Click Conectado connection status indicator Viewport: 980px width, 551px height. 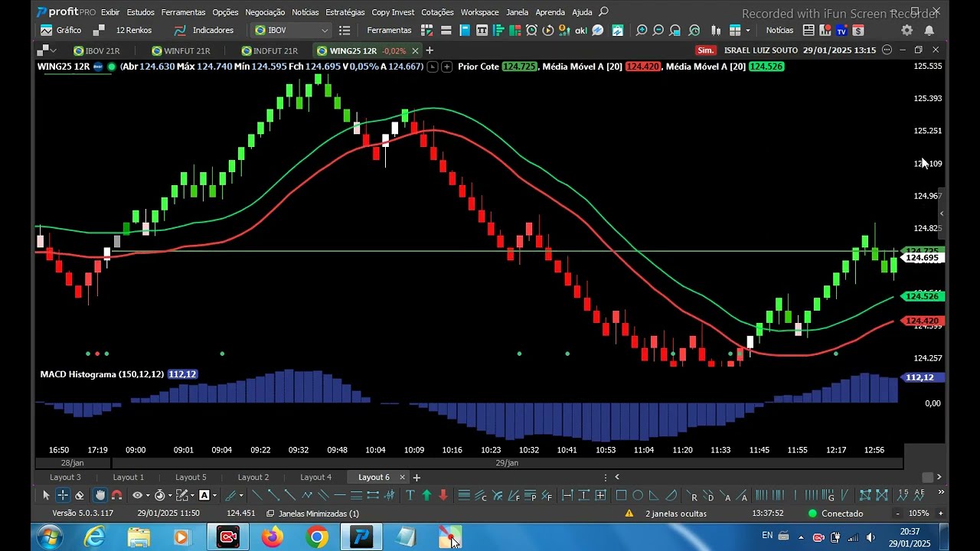(835, 514)
